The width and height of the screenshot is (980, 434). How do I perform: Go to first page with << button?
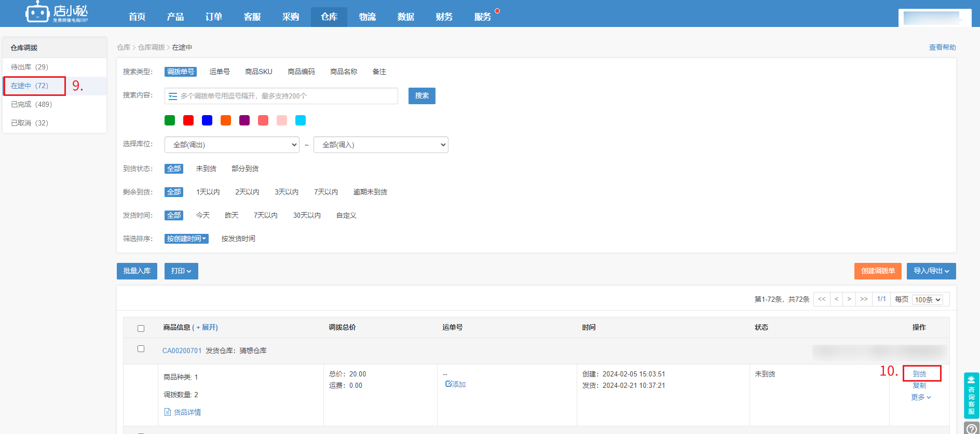coord(822,299)
